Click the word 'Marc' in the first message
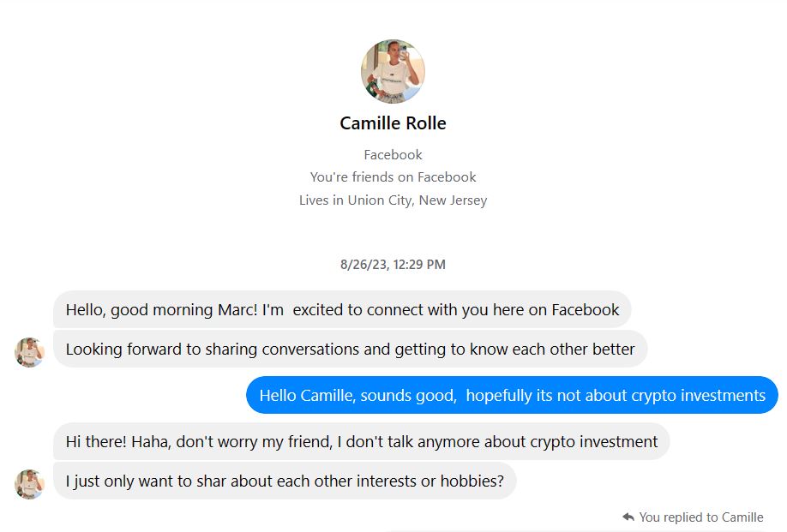The image size is (787, 532). (x=237, y=310)
